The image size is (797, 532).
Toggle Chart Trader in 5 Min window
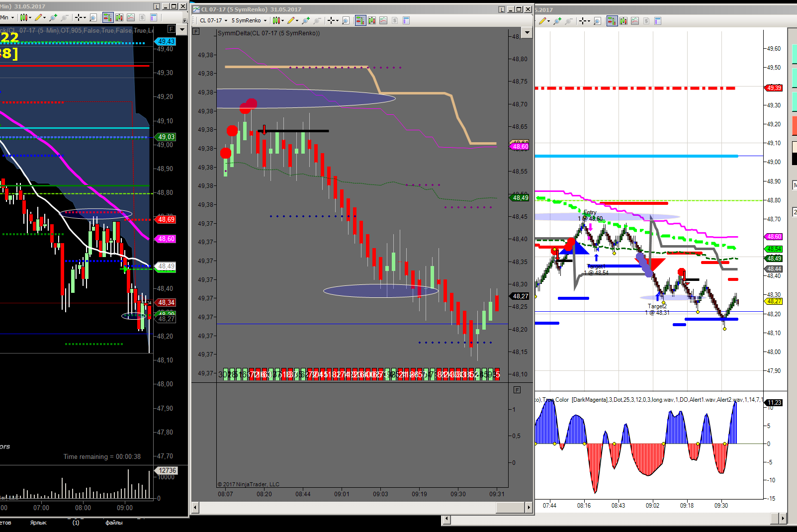click(x=108, y=17)
